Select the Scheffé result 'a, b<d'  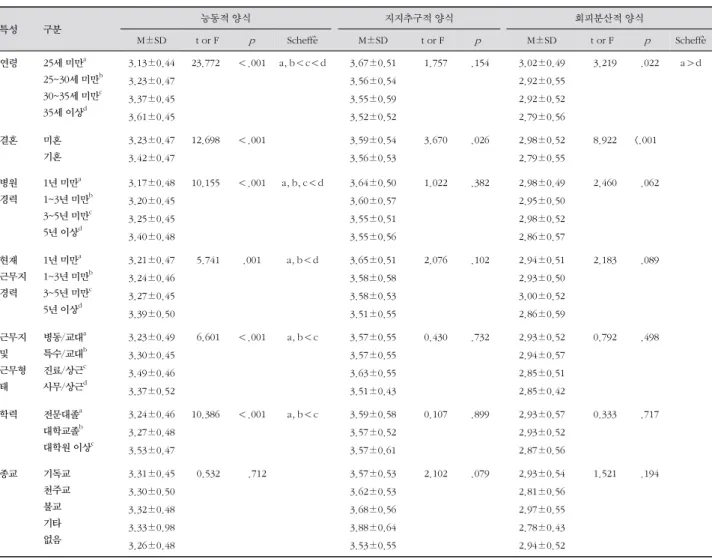click(302, 260)
